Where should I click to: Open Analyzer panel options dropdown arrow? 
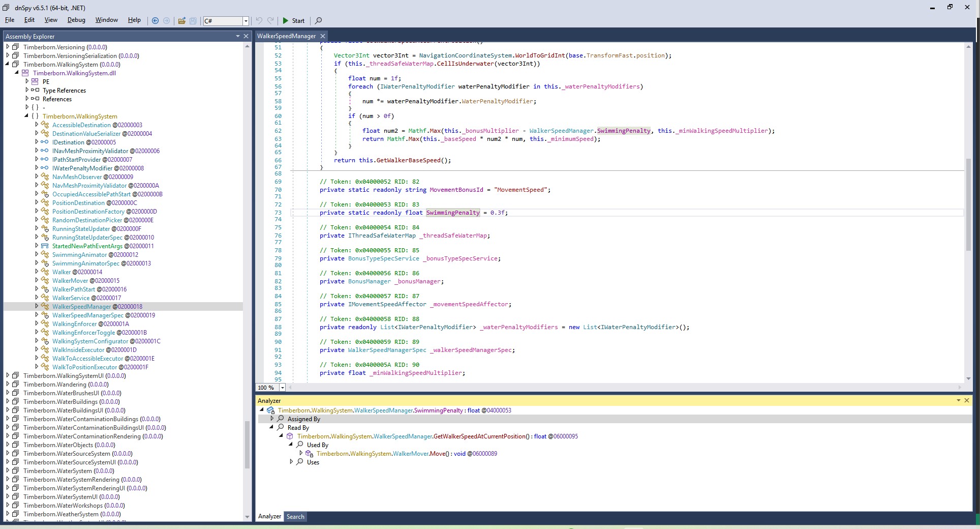[x=958, y=401]
